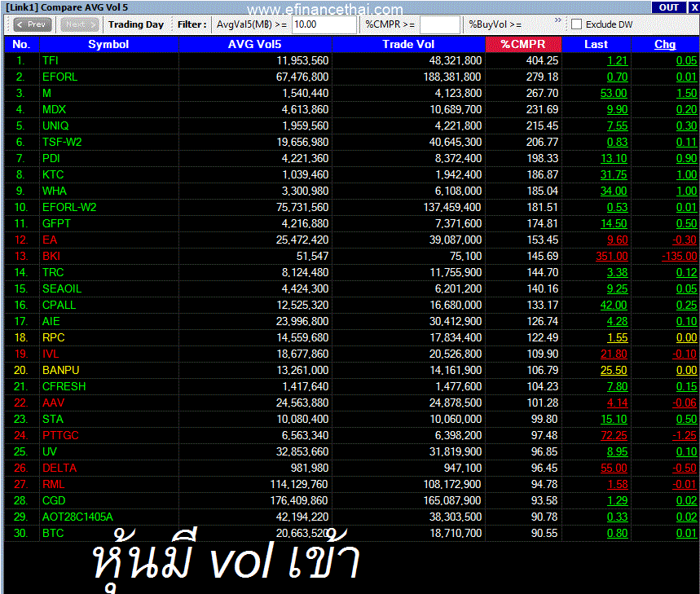The height and width of the screenshot is (594, 700).
Task: Select the CFRESH symbol
Action: 64,386
